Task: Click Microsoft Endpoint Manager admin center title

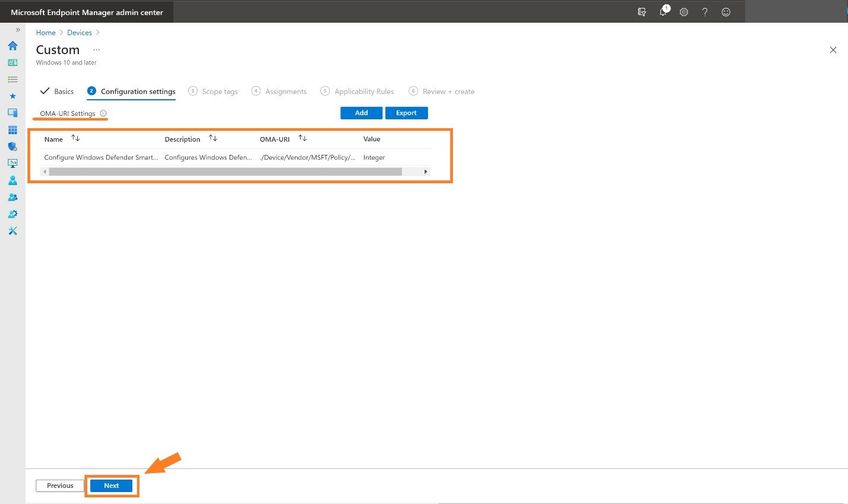Action: pos(87,12)
